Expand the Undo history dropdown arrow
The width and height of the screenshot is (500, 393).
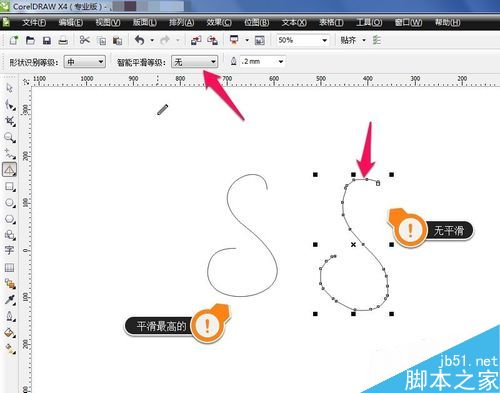152,41
